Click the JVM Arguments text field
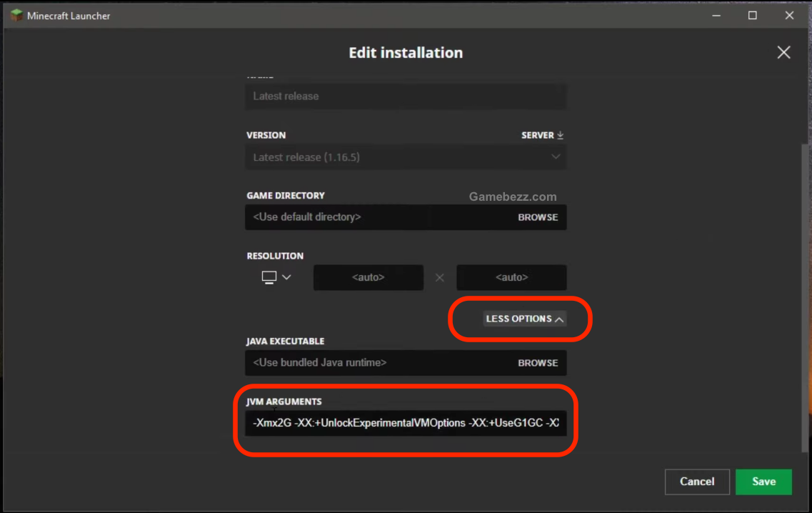This screenshot has width=812, height=513. pos(406,423)
